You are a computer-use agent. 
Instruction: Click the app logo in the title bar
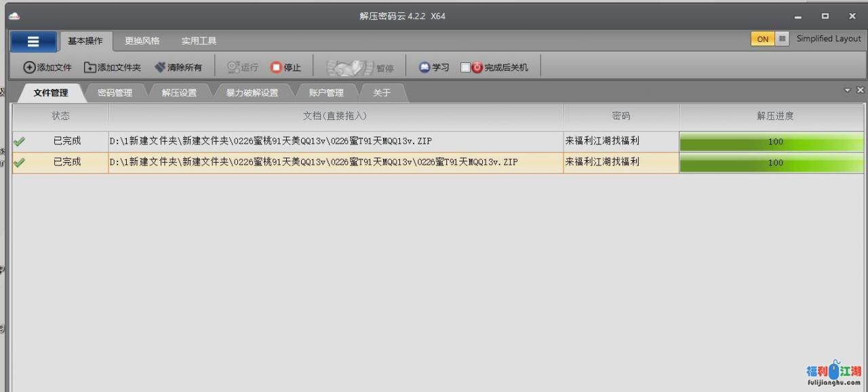click(14, 15)
